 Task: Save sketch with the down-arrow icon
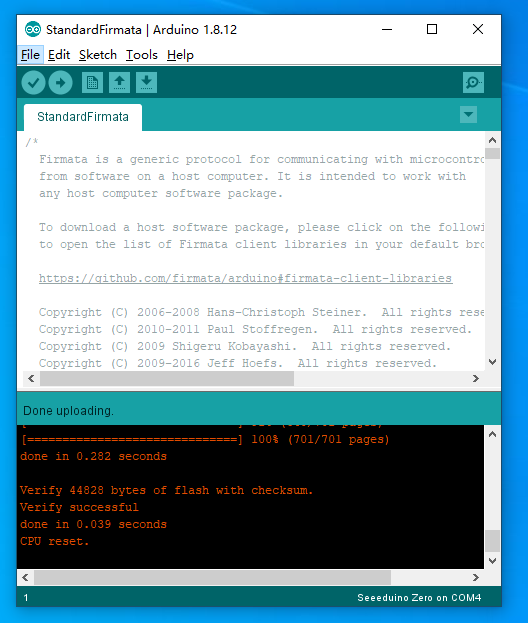click(146, 83)
